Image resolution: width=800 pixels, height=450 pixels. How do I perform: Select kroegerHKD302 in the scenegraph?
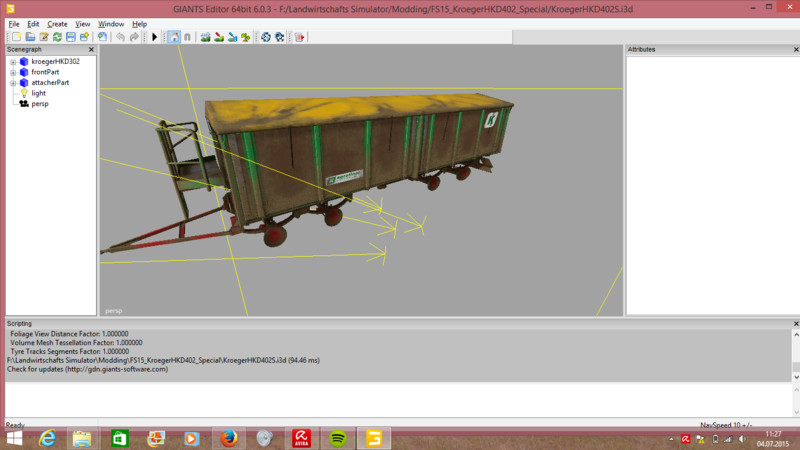coord(55,61)
